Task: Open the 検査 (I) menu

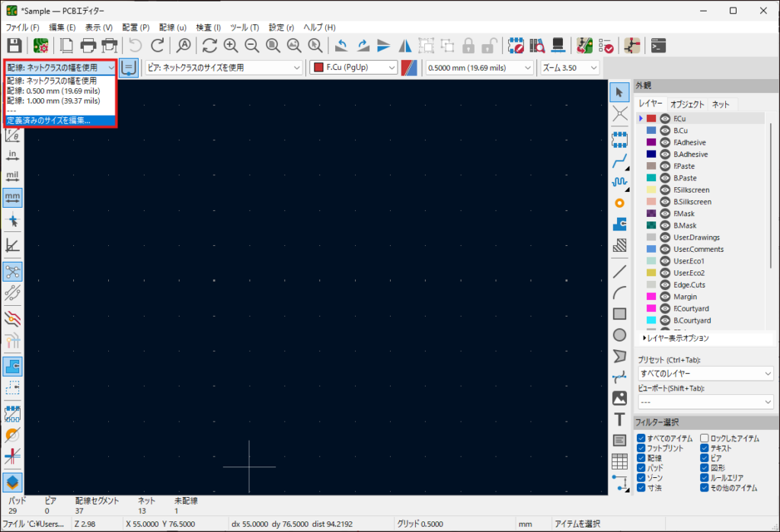Action: point(208,27)
